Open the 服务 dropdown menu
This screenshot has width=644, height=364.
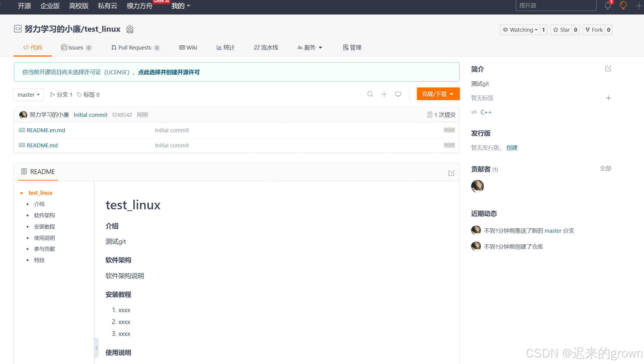[x=310, y=47]
